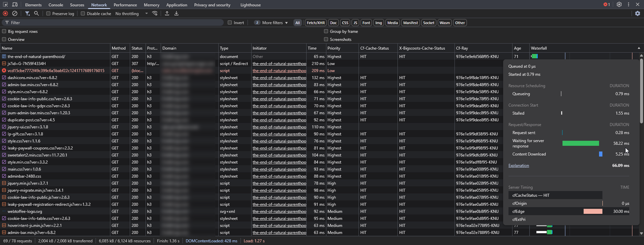The width and height of the screenshot is (644, 245).
Task: Check the Invert filter checkbox
Action: click(x=230, y=23)
